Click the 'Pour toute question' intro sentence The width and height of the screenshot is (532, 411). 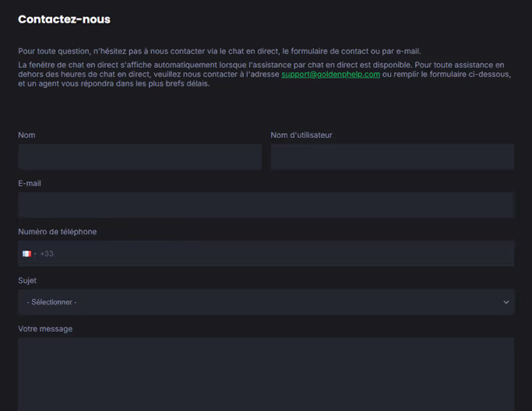point(219,51)
